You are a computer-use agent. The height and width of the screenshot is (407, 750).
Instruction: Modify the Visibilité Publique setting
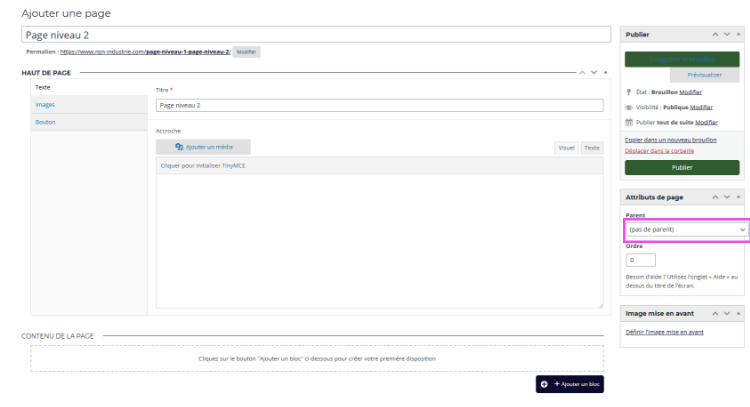tap(701, 107)
